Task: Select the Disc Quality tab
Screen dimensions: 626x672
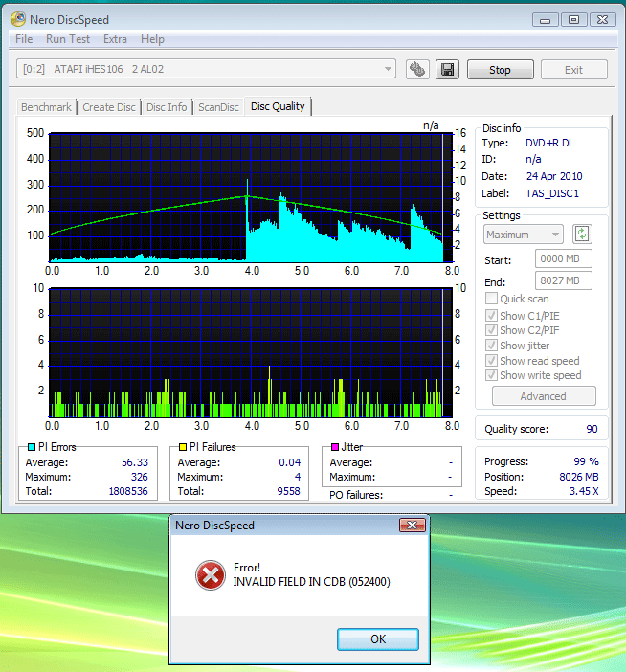Action: coord(278,106)
